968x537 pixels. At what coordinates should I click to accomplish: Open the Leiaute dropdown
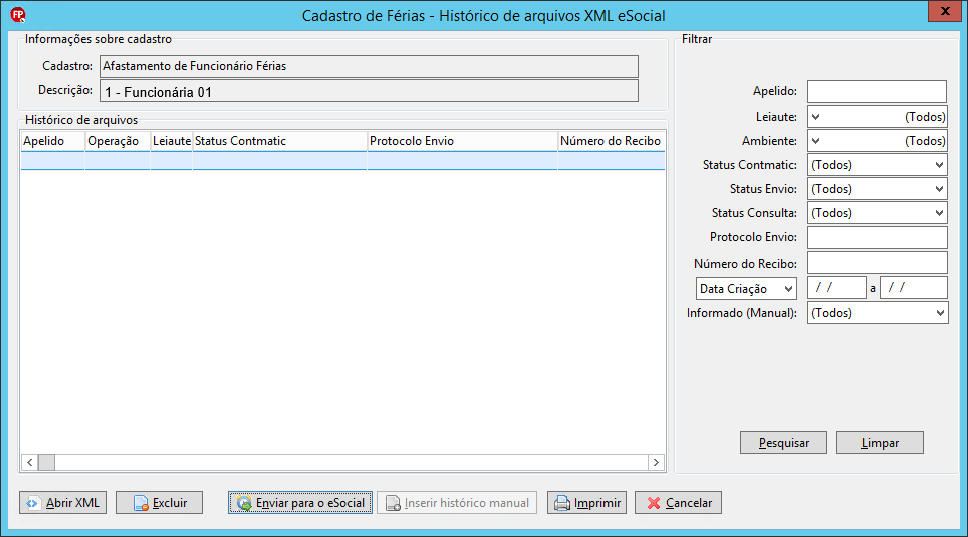pos(877,117)
